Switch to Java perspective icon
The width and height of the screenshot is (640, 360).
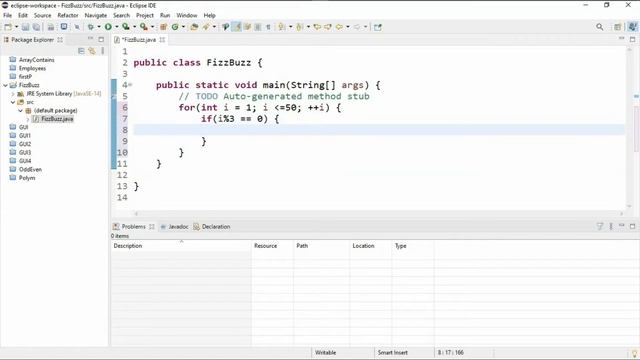coord(632,27)
